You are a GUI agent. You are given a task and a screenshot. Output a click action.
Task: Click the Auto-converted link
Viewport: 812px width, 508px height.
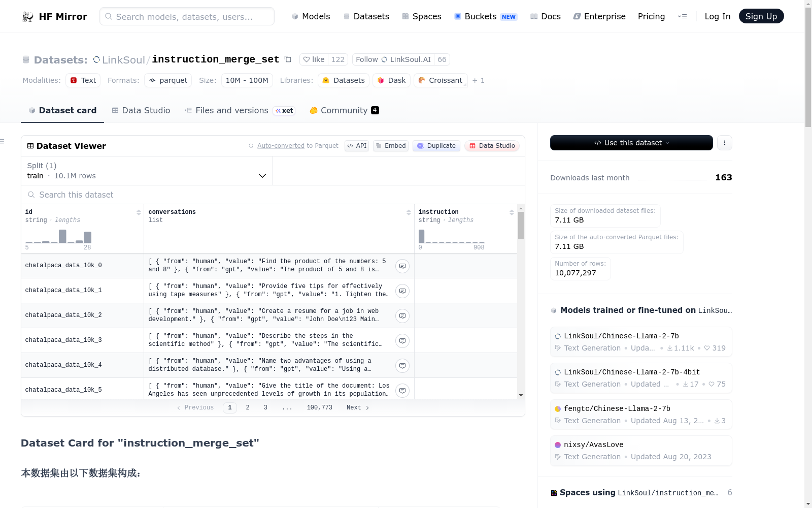[x=281, y=146]
